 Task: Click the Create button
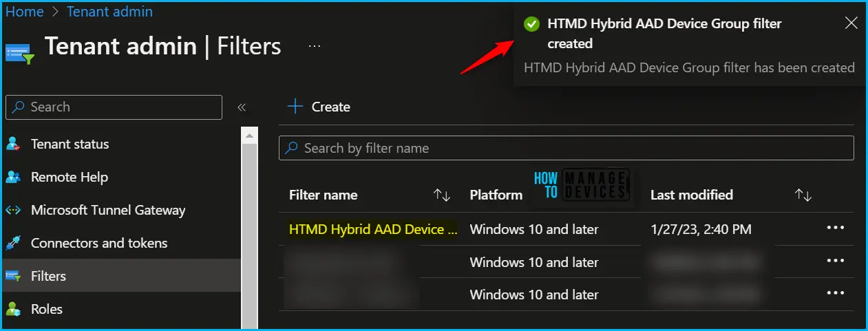pos(319,107)
